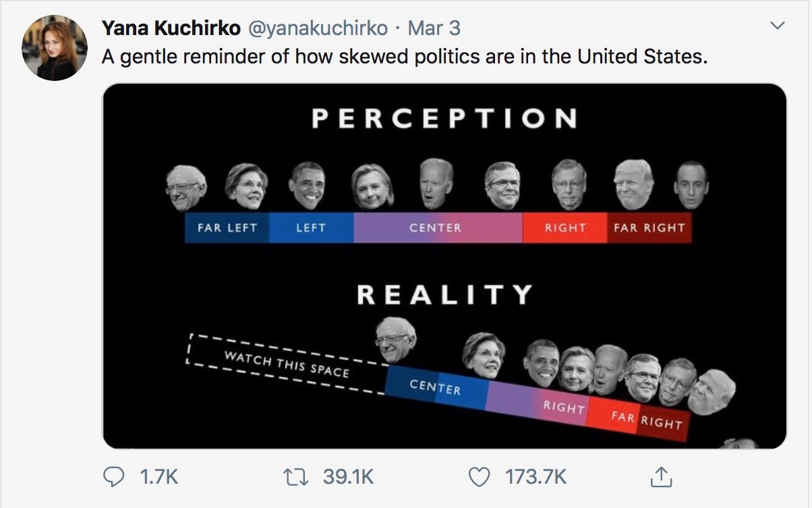
Task: Click the 1.7K reply count
Action: (x=158, y=477)
